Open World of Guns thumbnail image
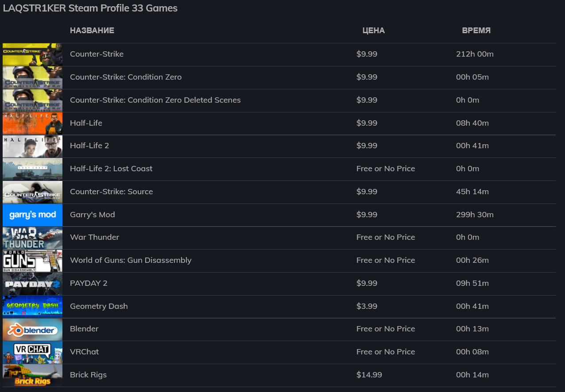This screenshot has width=565, height=392. pos(32,261)
